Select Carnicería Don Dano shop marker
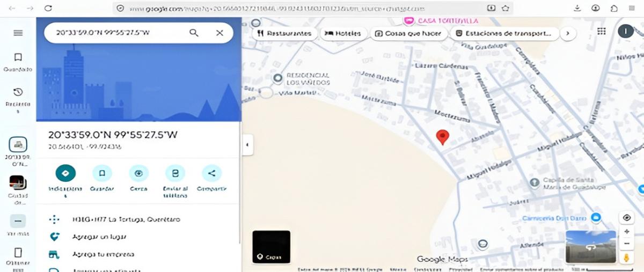The image size is (644, 272). [x=595, y=217]
